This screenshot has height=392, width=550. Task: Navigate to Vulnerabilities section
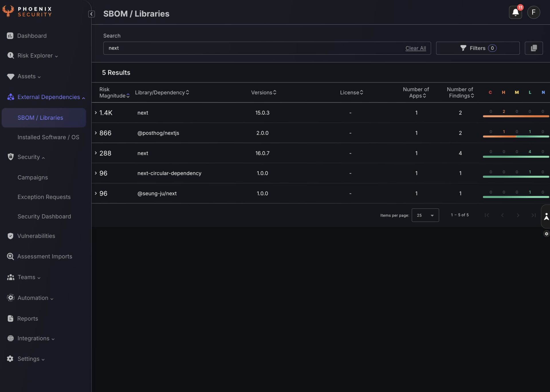[36, 236]
